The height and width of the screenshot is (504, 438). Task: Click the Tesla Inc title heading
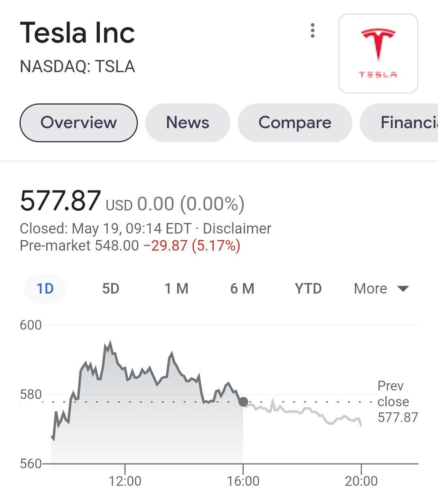click(x=77, y=33)
